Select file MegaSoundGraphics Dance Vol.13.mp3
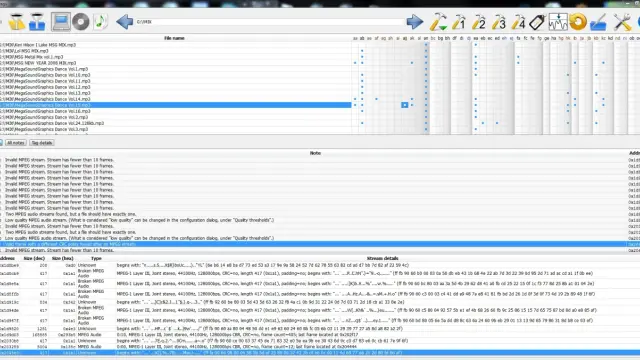640x360 pixels. 176,93
